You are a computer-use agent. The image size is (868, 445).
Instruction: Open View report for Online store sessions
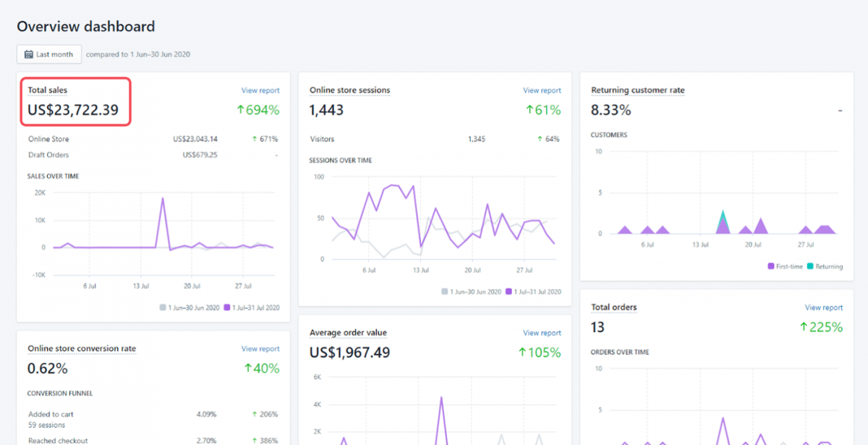tap(542, 90)
